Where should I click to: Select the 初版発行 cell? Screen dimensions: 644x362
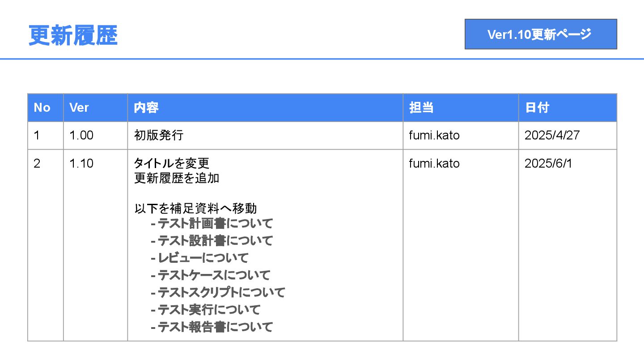(x=159, y=135)
